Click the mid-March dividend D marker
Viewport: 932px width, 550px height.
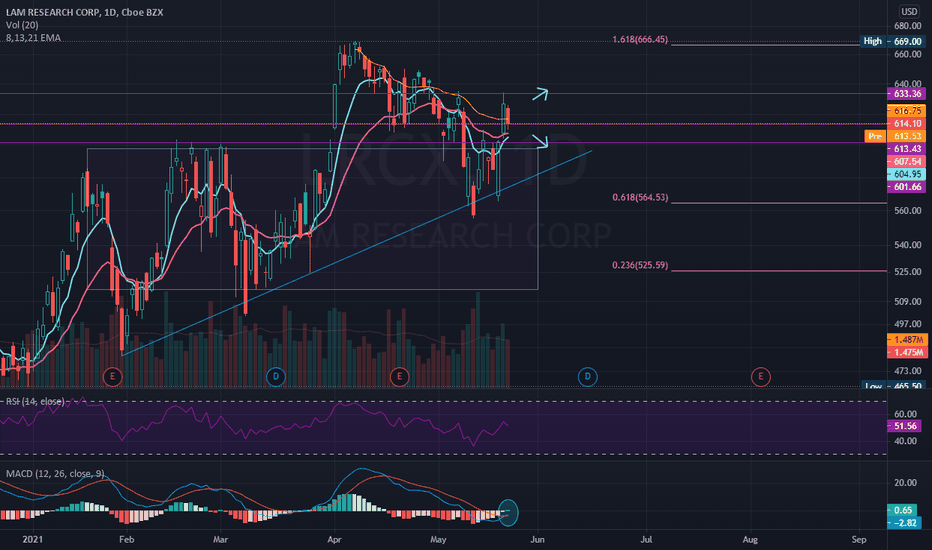pyautogui.click(x=276, y=376)
